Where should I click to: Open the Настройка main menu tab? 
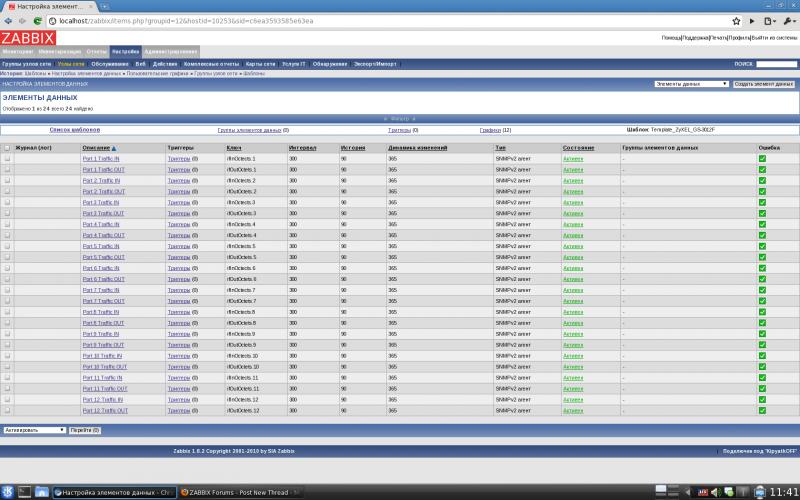[126, 52]
